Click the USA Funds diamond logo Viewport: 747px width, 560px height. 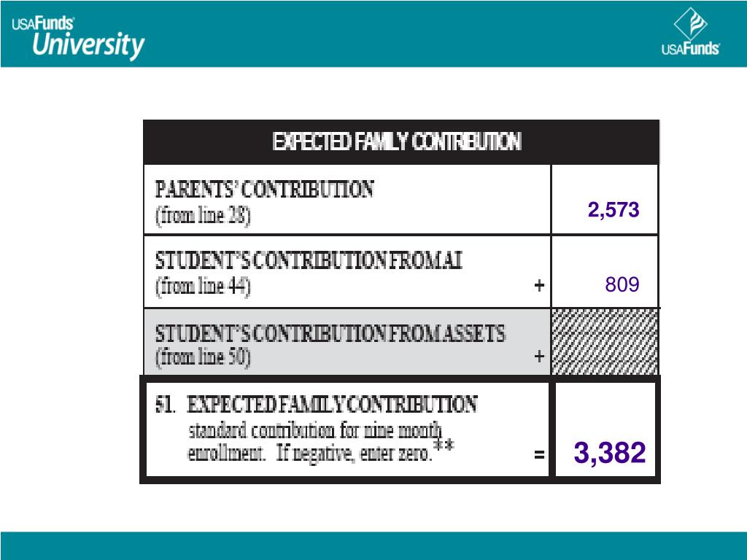(690, 31)
